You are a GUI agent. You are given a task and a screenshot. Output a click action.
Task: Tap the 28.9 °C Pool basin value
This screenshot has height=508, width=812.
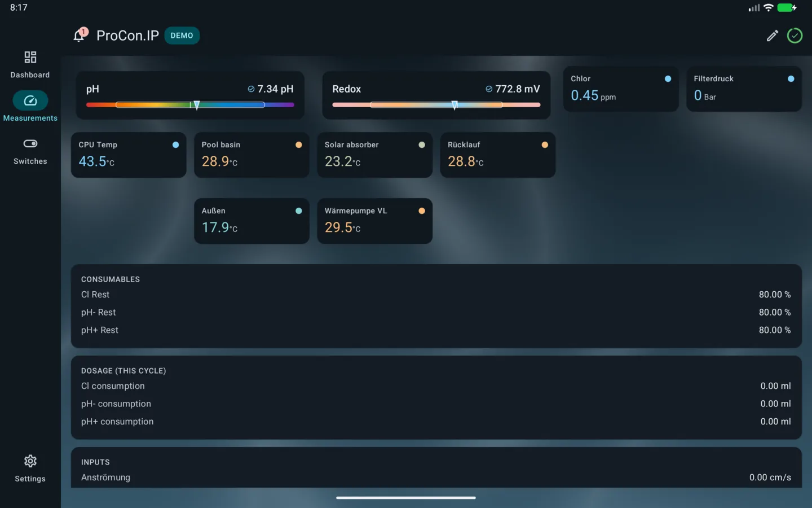click(x=219, y=161)
